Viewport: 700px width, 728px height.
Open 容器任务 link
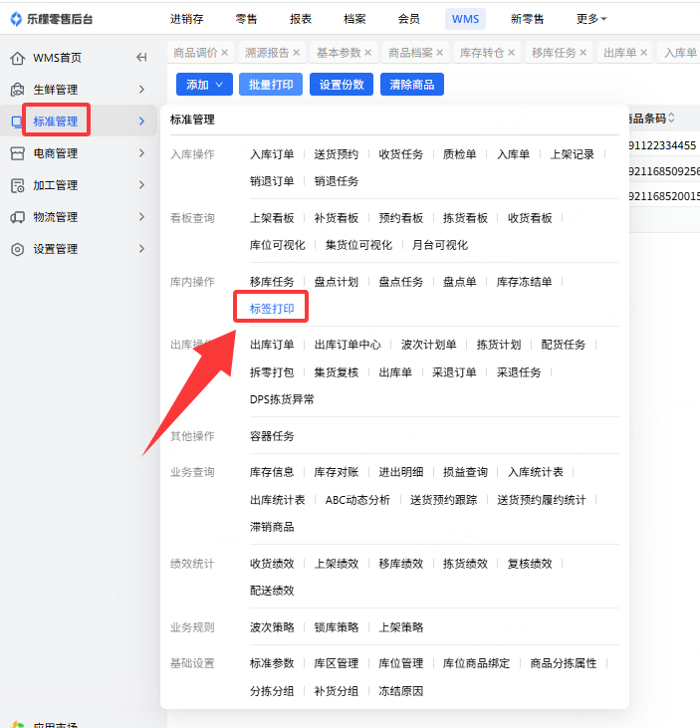point(272,436)
